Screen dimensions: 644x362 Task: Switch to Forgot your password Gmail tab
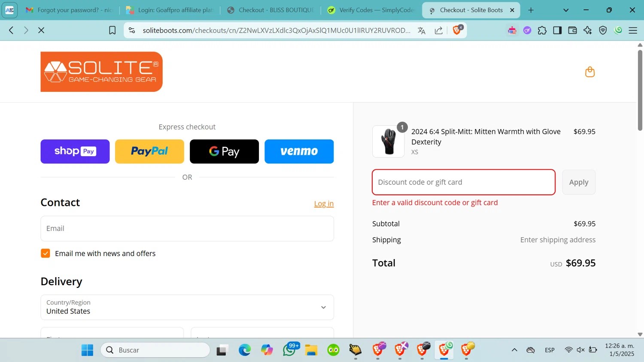70,10
